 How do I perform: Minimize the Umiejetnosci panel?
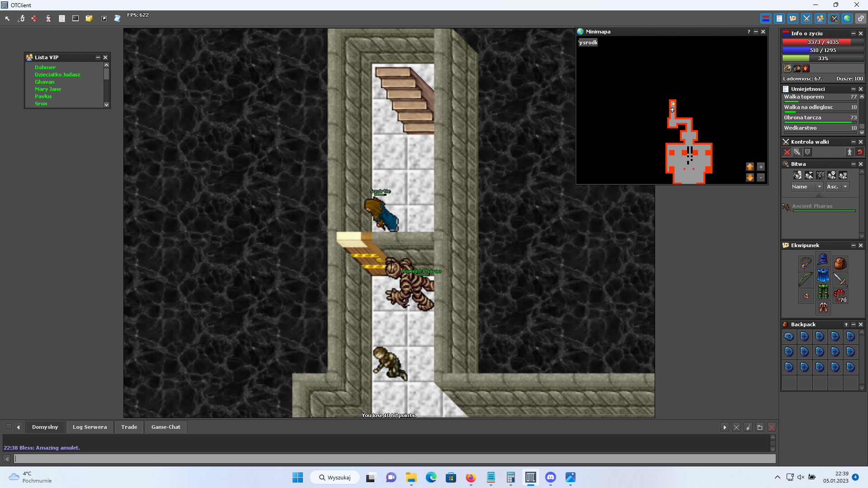tap(853, 89)
